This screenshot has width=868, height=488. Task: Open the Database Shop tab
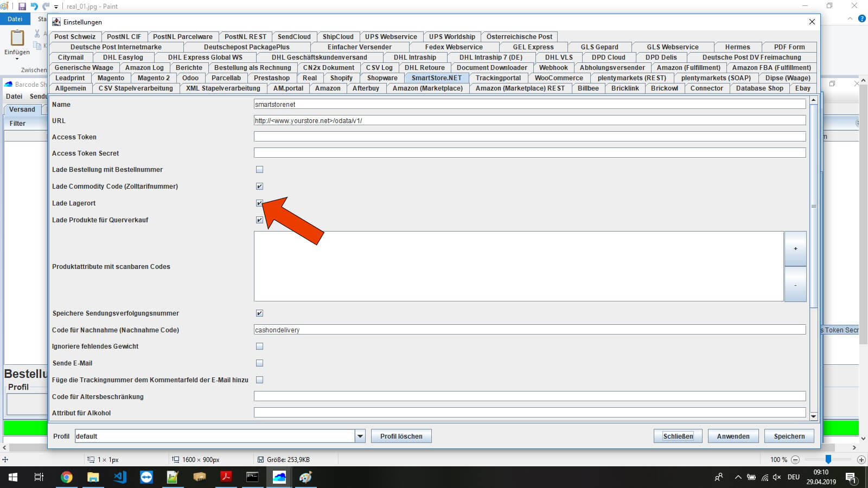point(759,88)
